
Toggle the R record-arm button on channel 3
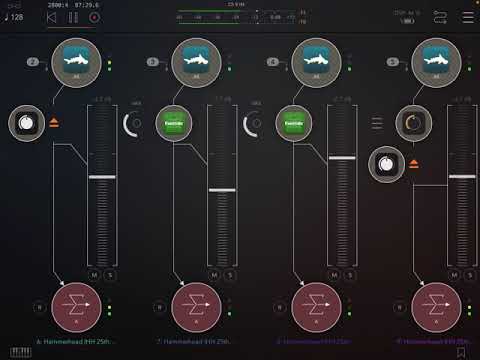(x=160, y=307)
